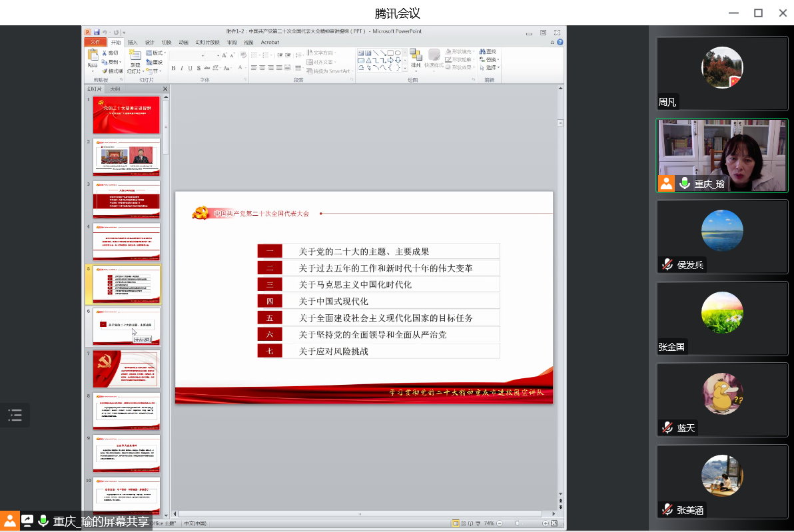Toggle Bold formatting
This screenshot has width=794, height=532.
tap(173, 68)
